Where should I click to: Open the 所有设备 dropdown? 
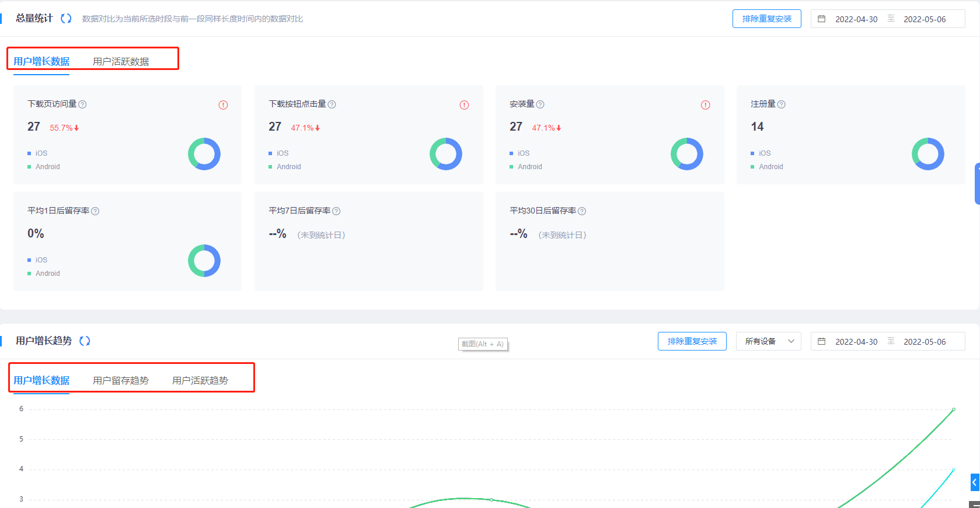tap(768, 341)
